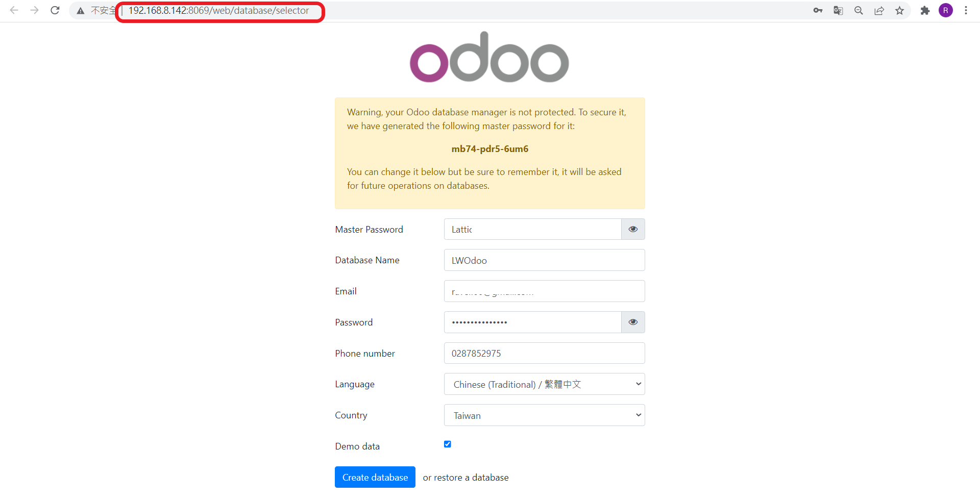Click the Email label
The height and width of the screenshot is (500, 980).
[x=346, y=291]
